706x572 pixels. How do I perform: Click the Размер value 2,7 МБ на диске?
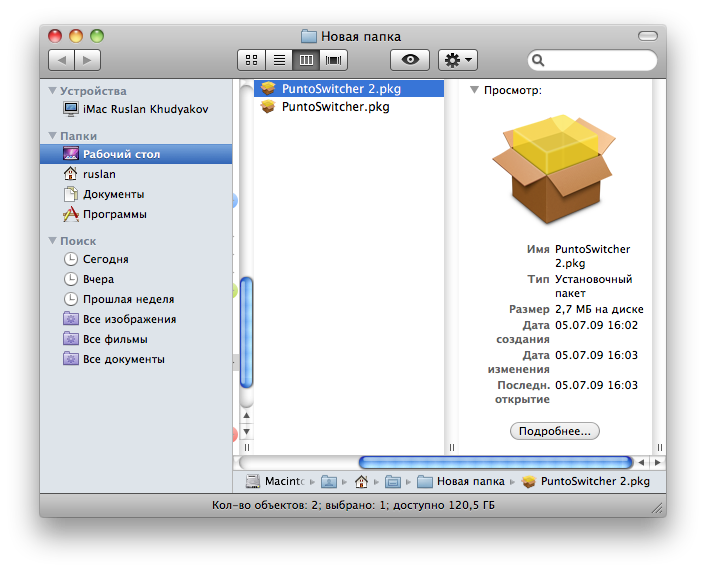pos(599,309)
